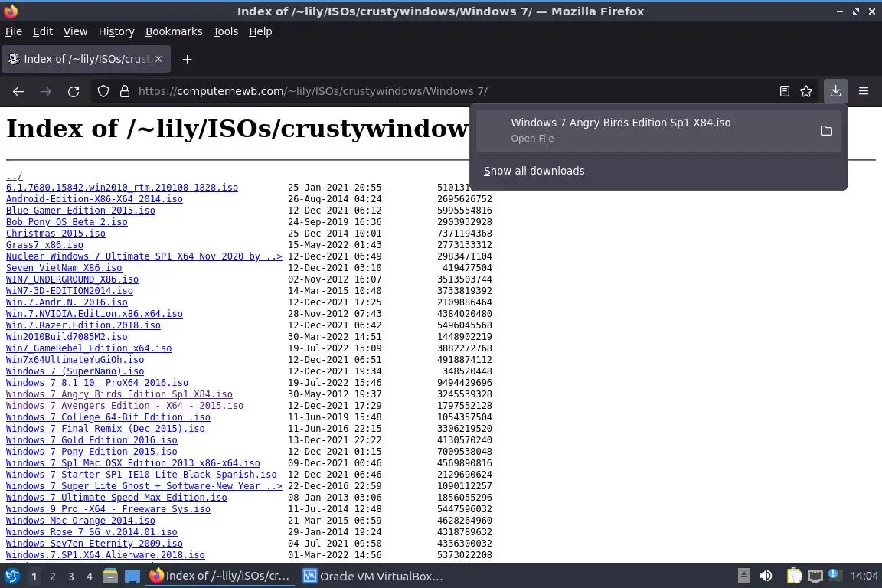Click the display/network tray icon

point(815,576)
